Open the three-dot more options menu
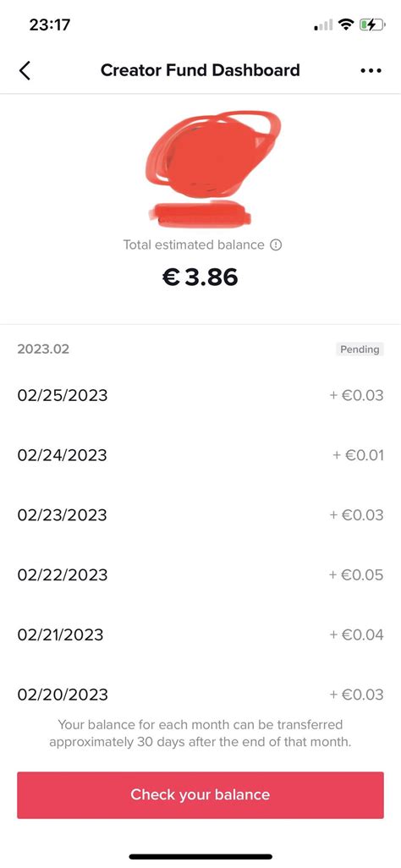 coord(371,71)
